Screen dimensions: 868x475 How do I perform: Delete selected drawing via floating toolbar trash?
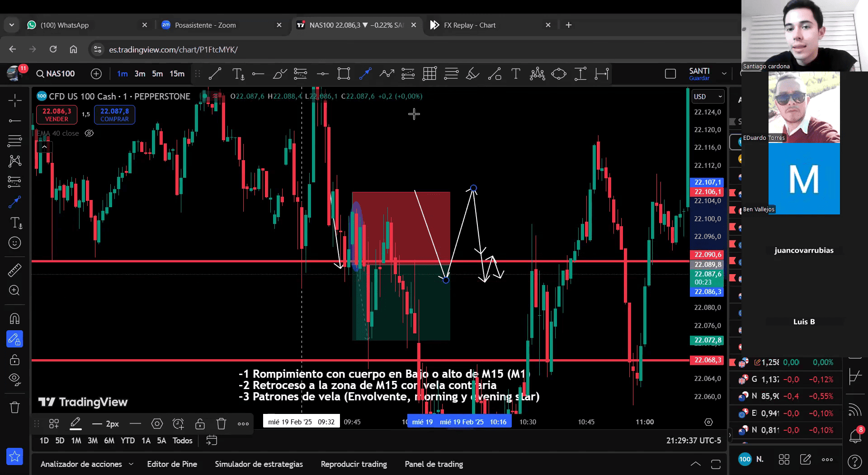tap(221, 424)
